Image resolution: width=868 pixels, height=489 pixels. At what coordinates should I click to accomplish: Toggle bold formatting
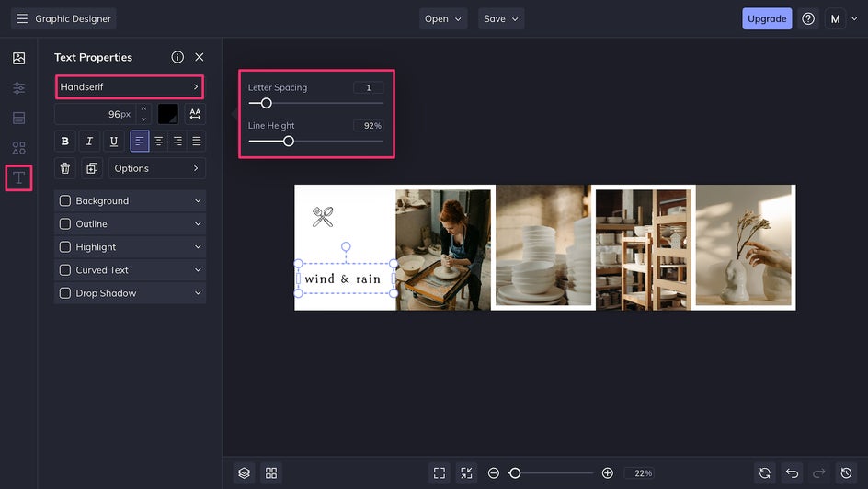tap(64, 141)
